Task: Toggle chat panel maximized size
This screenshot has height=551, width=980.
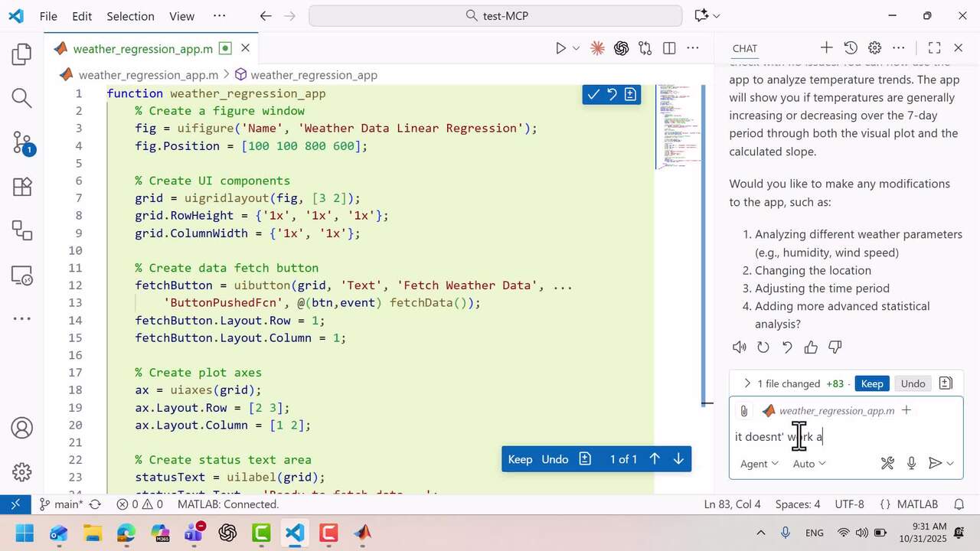Action: (x=934, y=48)
